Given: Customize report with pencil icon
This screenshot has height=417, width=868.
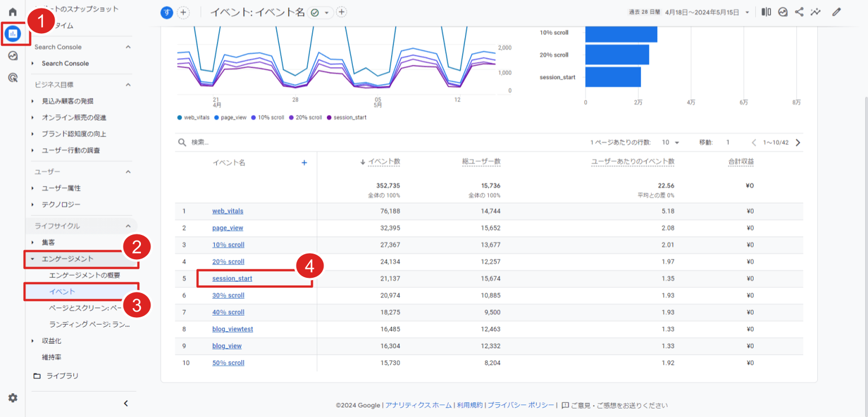Looking at the screenshot, I should pos(836,12).
